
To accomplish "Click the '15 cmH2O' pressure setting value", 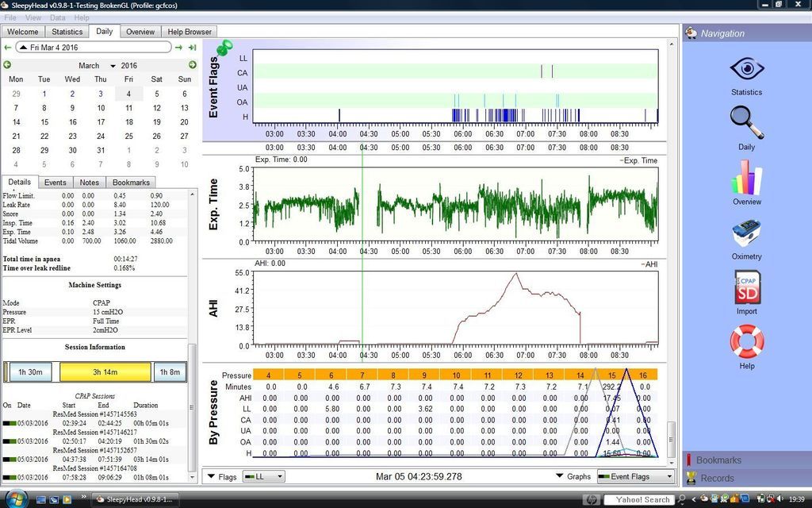I will pyautogui.click(x=108, y=312).
